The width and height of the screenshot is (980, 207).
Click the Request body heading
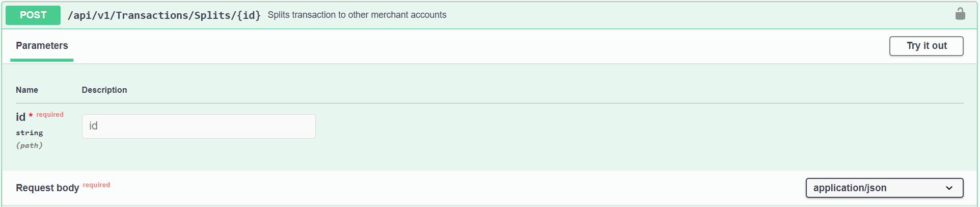(47, 188)
